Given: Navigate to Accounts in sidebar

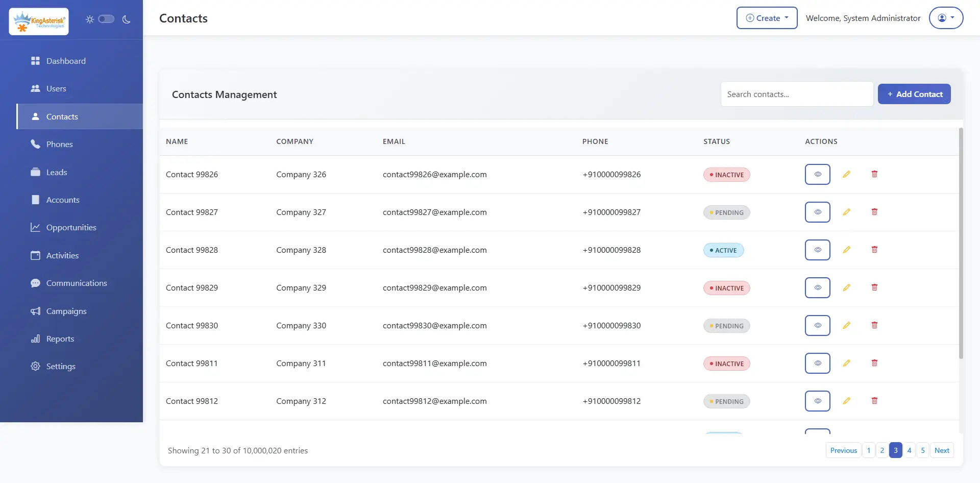Looking at the screenshot, I should coord(80,200).
